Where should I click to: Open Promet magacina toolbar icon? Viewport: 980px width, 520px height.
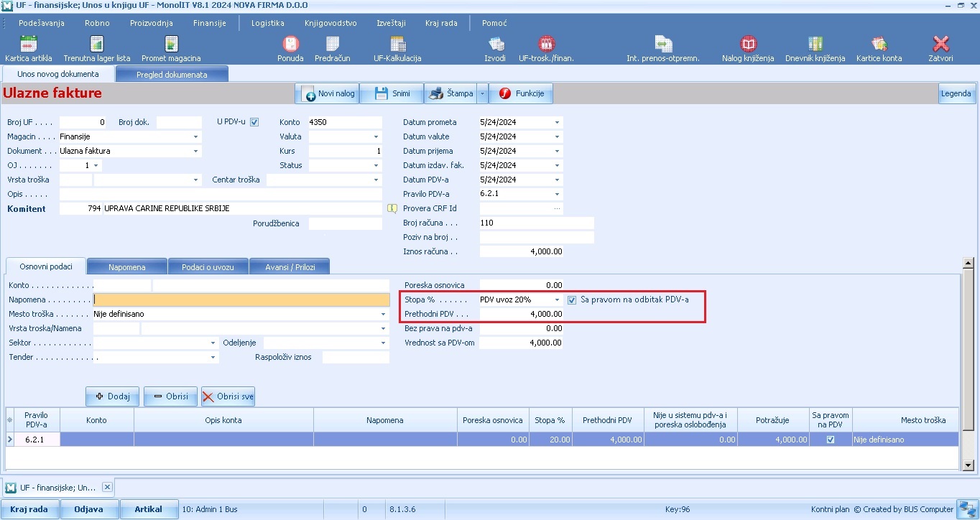(171, 49)
